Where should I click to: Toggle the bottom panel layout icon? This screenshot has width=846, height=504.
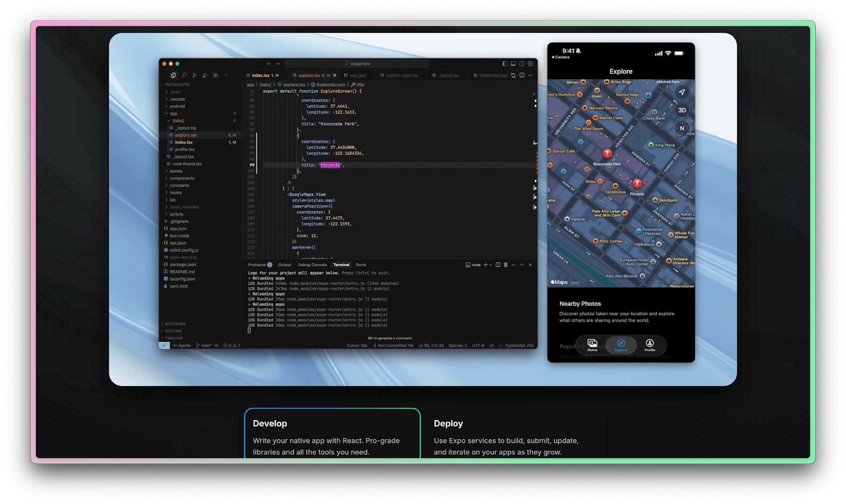[513, 63]
